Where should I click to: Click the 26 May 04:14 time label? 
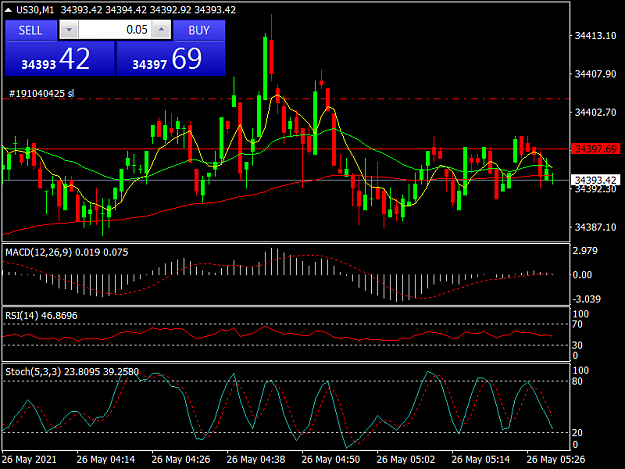tap(106, 459)
